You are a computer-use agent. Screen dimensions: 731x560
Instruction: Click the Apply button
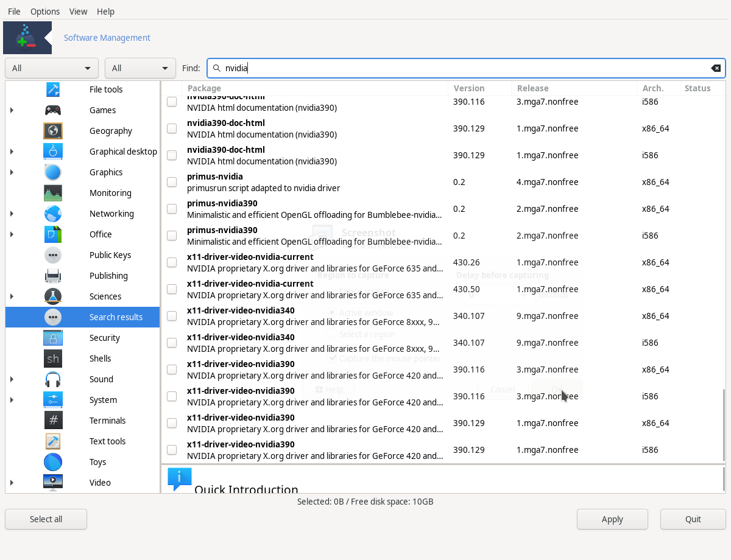(x=612, y=519)
